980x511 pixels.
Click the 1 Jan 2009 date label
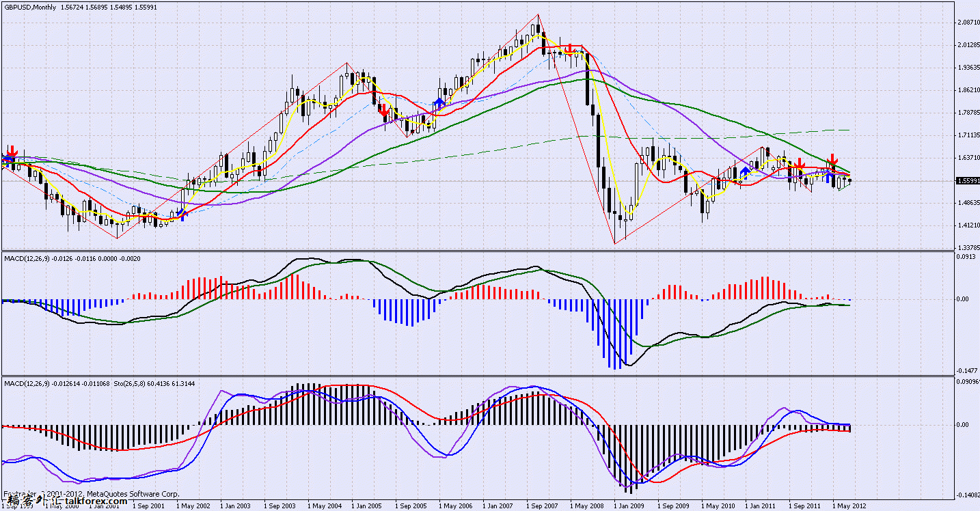(630, 506)
